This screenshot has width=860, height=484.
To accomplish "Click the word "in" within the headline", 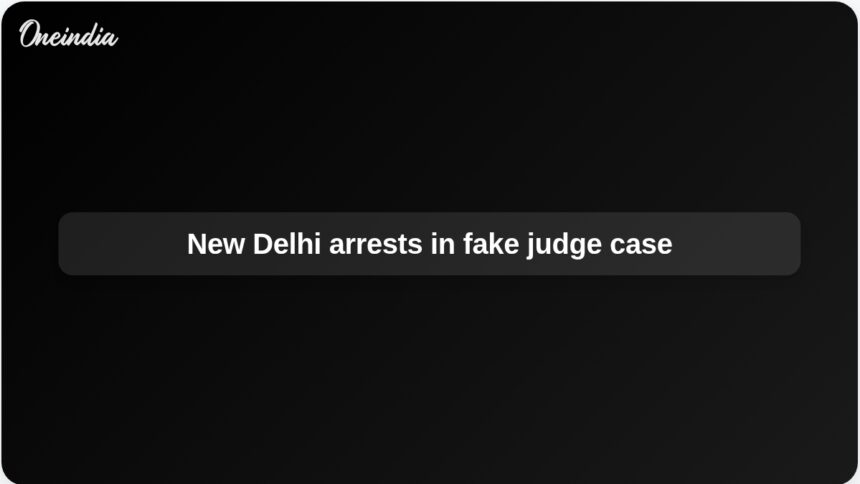I will pyautogui.click(x=443, y=244).
